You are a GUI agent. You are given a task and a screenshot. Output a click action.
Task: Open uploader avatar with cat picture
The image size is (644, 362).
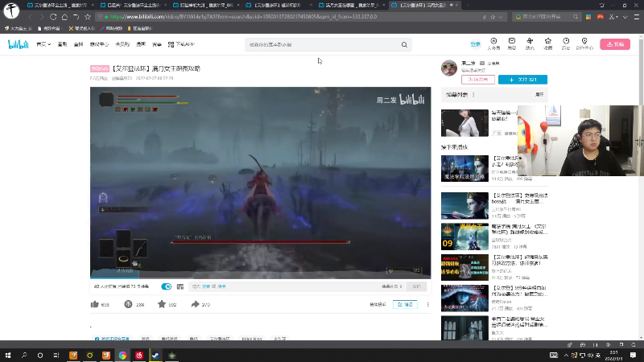449,68
